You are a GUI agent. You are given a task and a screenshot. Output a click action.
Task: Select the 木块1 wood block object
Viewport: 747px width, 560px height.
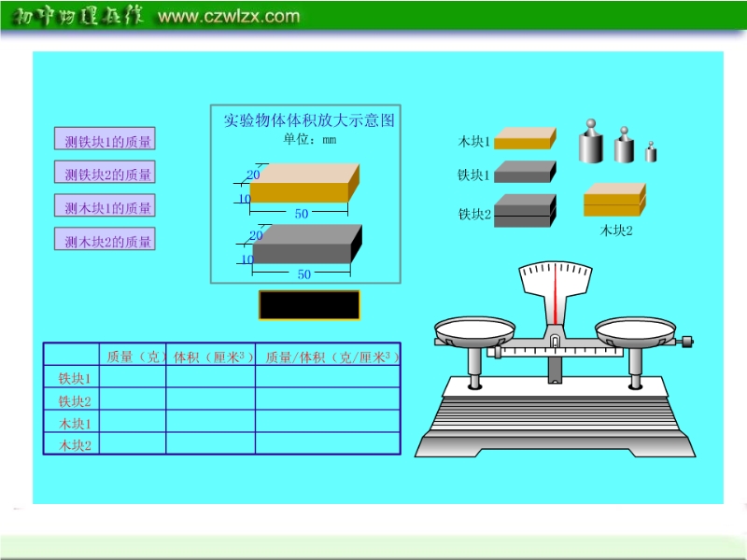click(x=525, y=138)
